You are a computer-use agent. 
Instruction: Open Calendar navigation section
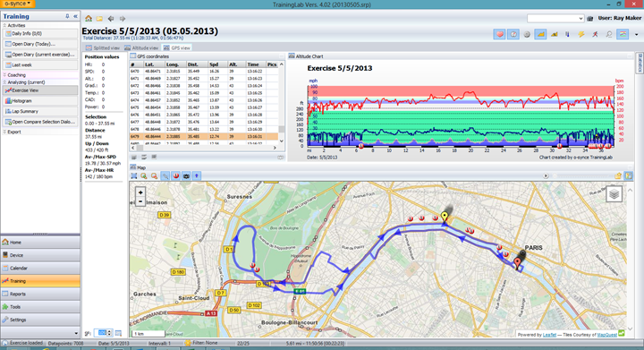coord(40,269)
